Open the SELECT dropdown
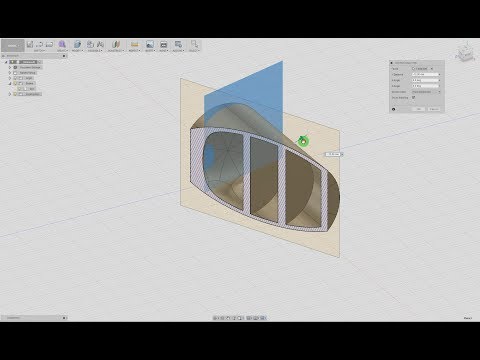Image resolution: width=480 pixels, height=360 pixels. (x=194, y=51)
